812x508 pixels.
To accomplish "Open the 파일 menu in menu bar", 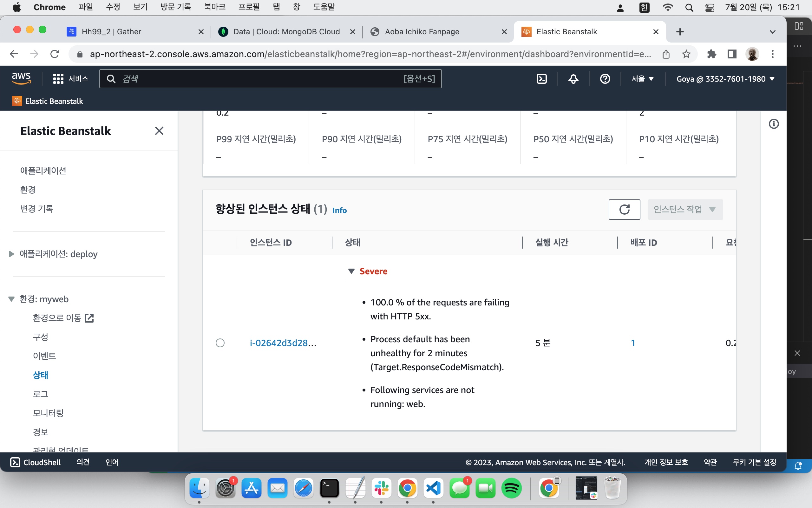I will coord(86,7).
